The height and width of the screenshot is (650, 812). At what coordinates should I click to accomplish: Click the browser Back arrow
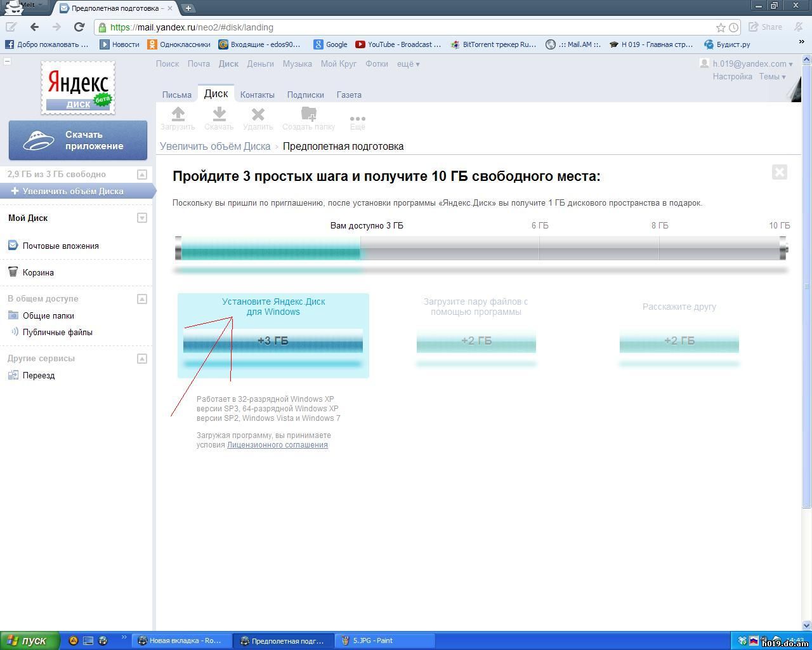(x=34, y=27)
